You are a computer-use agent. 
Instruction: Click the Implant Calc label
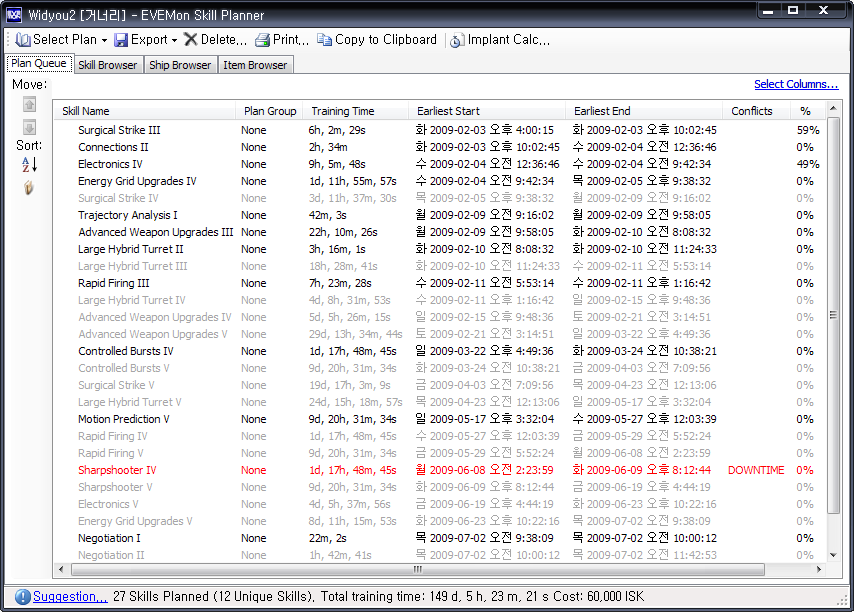[x=509, y=39]
